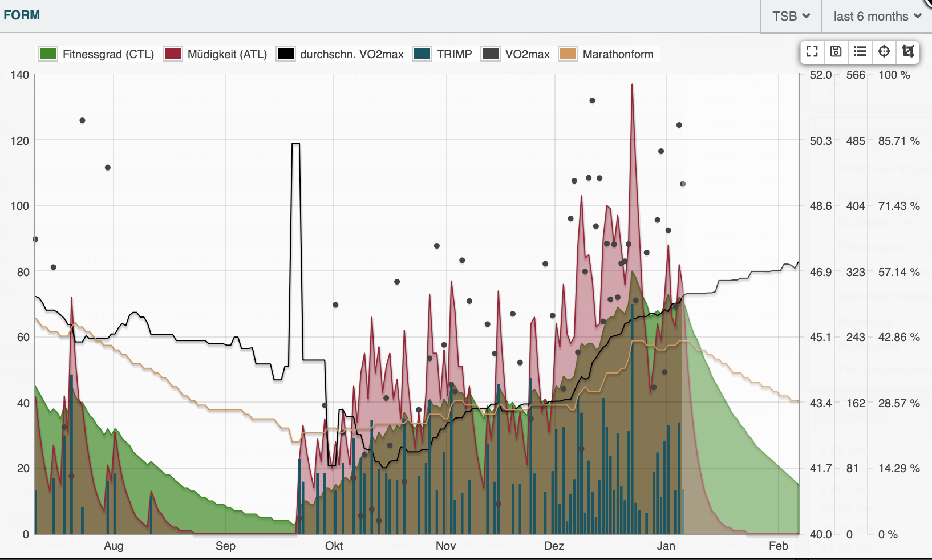The image size is (932, 560).
Task: Click the Okt label on the x-axis
Action: 334,546
